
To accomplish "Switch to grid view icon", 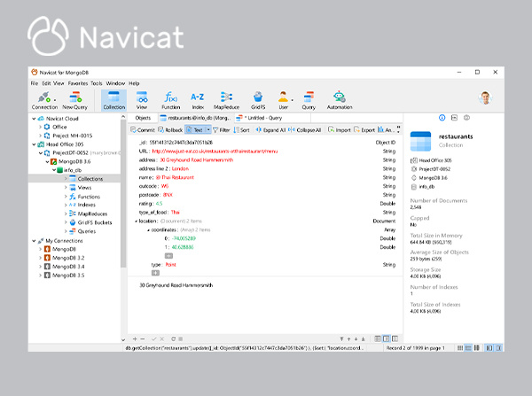I will [x=378, y=338].
